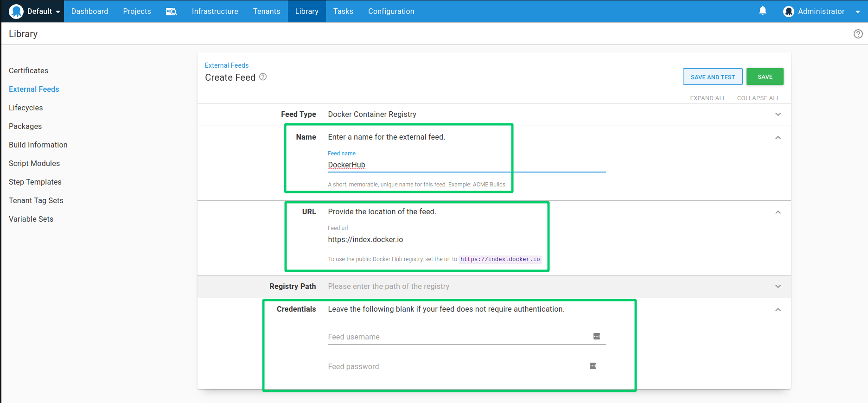This screenshot has width=868, height=403.
Task: Click the icon in Feed password field
Action: tap(593, 366)
